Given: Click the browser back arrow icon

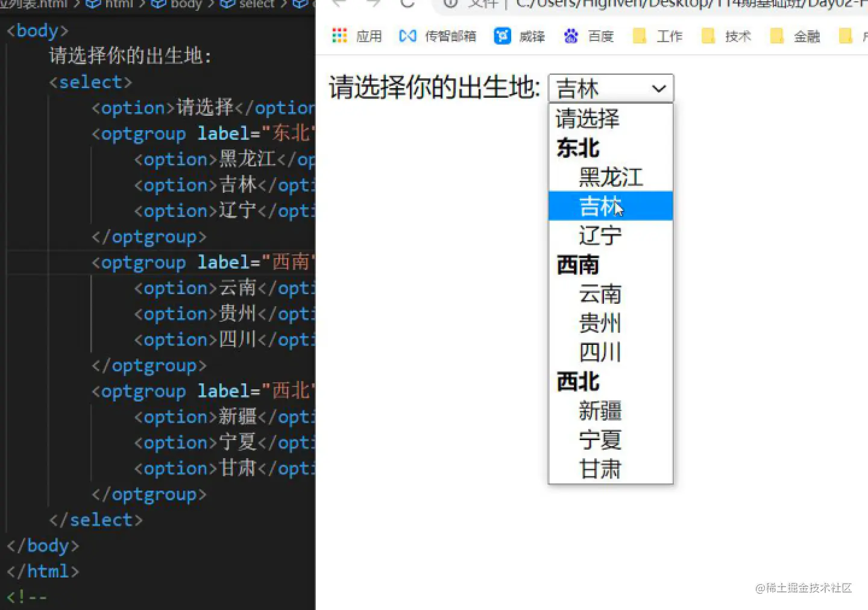Looking at the screenshot, I should 339,4.
